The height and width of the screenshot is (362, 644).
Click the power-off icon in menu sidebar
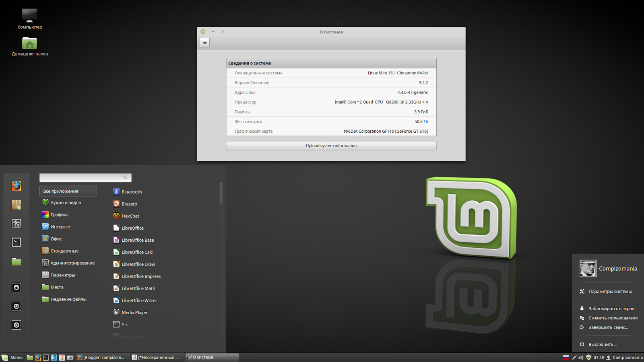point(17,325)
